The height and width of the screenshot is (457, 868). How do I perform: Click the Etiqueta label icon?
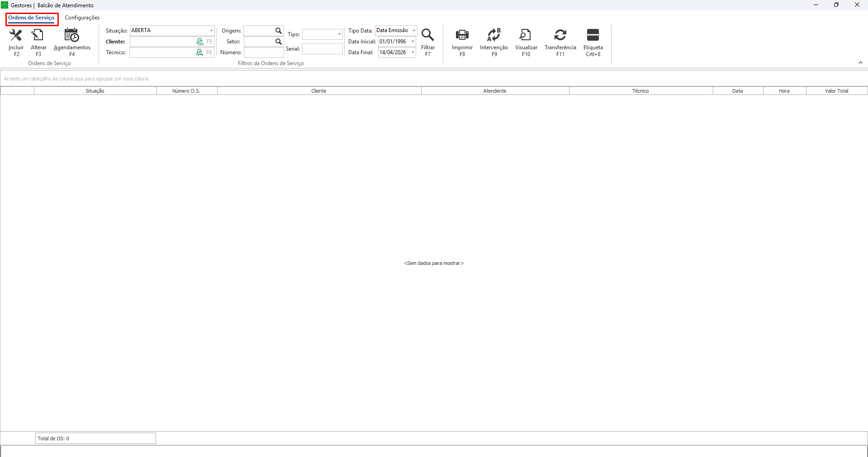(593, 35)
